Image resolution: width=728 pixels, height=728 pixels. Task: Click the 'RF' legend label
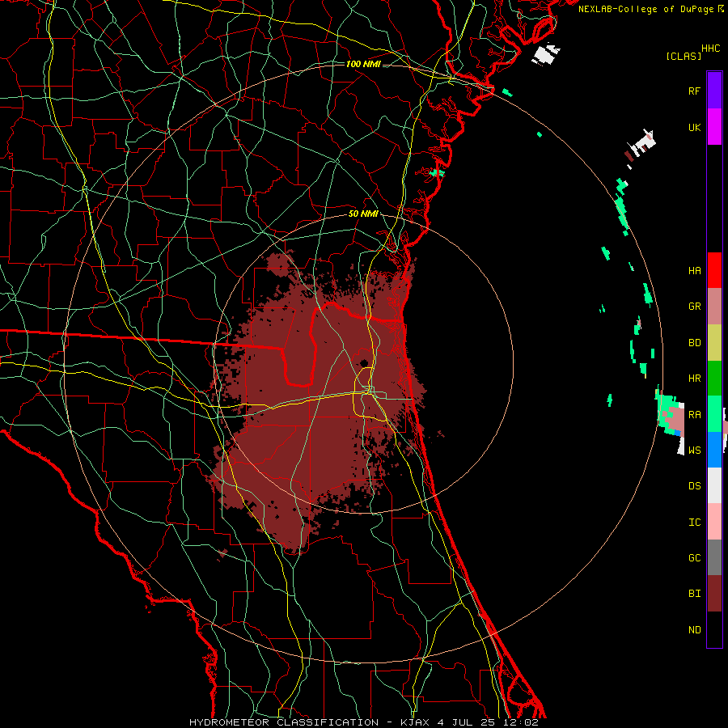pyautogui.click(x=694, y=91)
